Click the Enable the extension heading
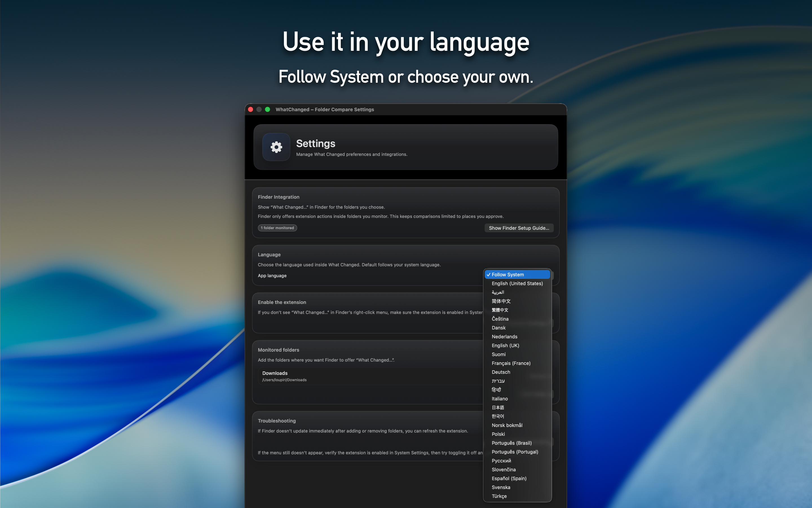 pos(282,302)
